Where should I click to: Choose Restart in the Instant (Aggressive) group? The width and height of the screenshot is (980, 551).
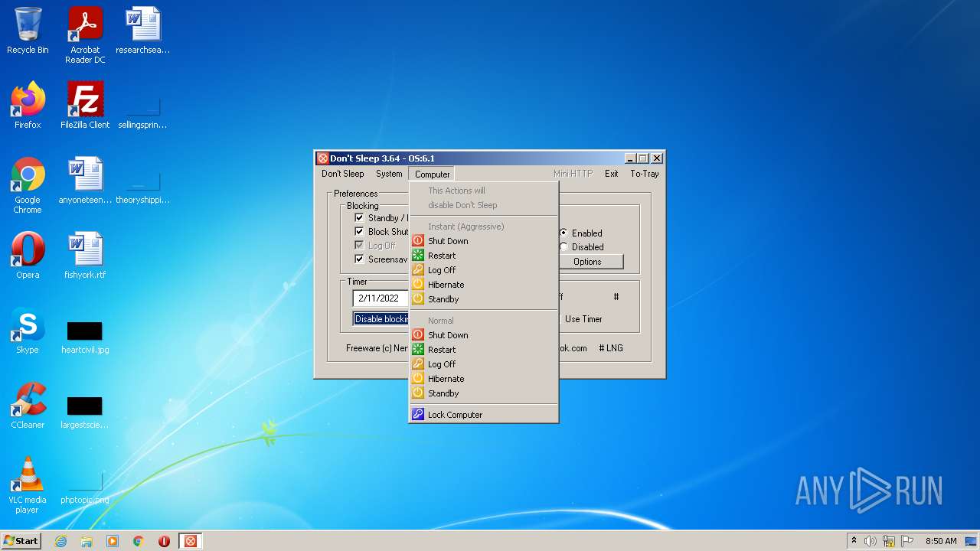(x=483, y=256)
